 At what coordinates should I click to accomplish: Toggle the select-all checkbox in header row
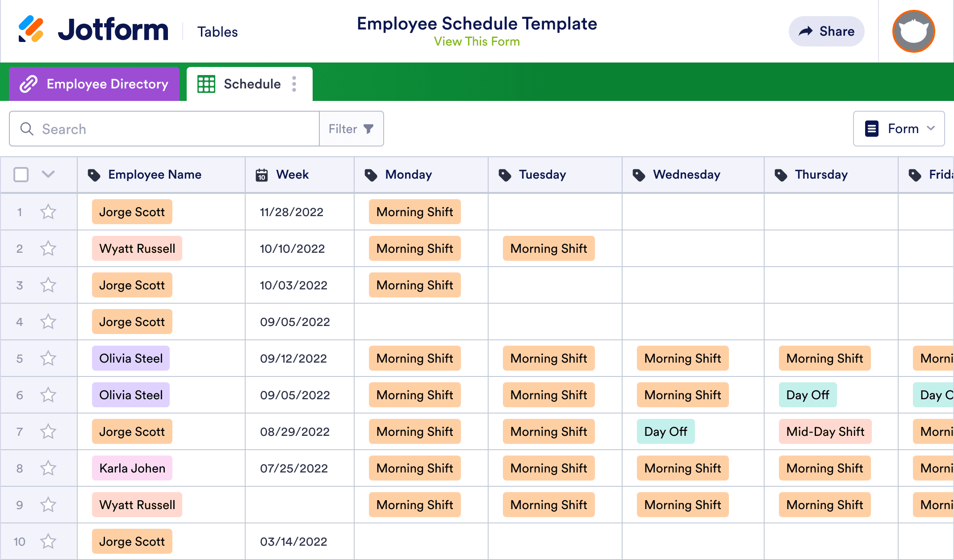click(x=21, y=175)
